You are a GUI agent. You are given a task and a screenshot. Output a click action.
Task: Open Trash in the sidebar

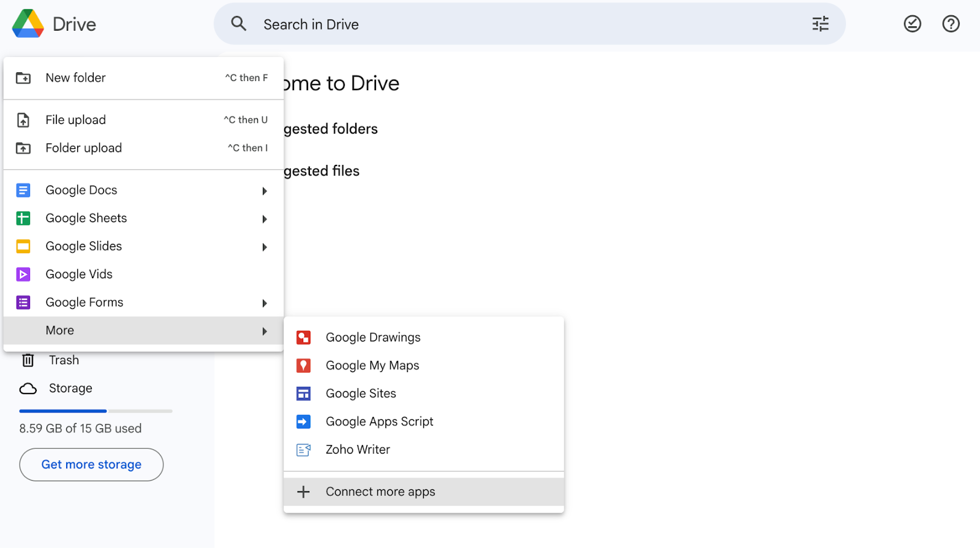tap(64, 360)
